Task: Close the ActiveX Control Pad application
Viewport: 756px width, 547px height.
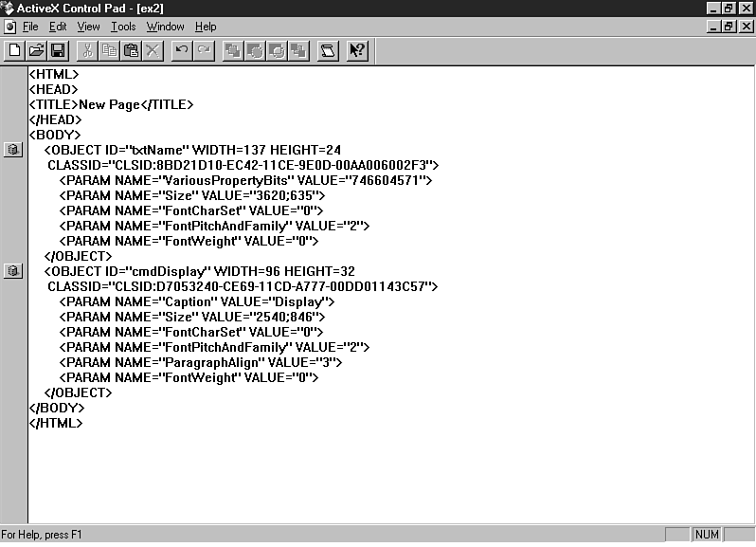Action: pos(747,9)
